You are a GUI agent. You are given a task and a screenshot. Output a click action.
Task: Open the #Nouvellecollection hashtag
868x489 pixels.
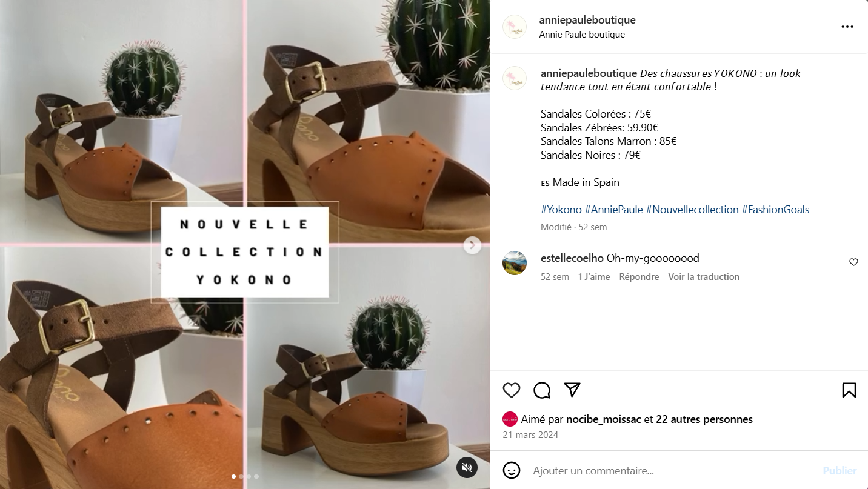(x=692, y=210)
